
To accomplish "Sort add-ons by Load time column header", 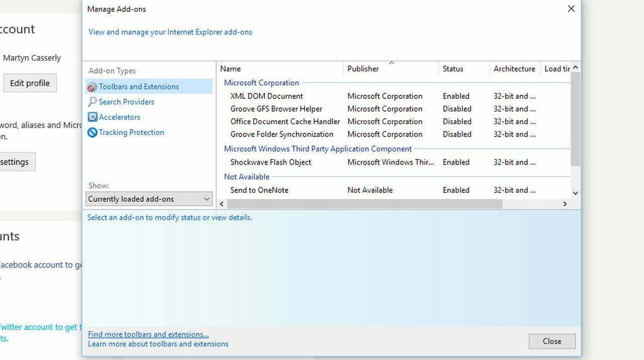I will [556, 69].
